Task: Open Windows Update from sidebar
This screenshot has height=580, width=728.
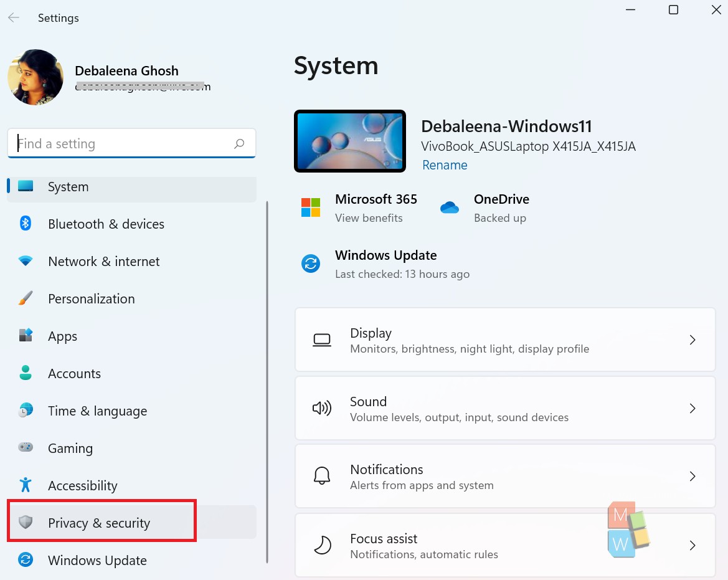Action: (132, 560)
